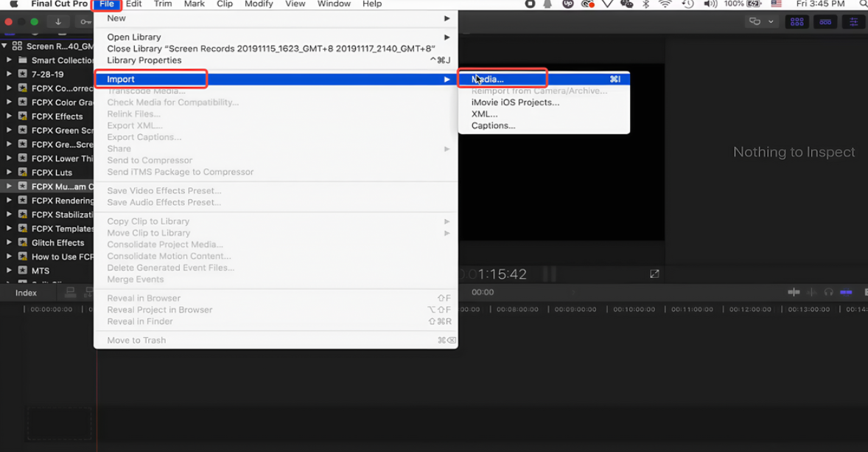
Task: Open the Modify menu
Action: click(259, 4)
